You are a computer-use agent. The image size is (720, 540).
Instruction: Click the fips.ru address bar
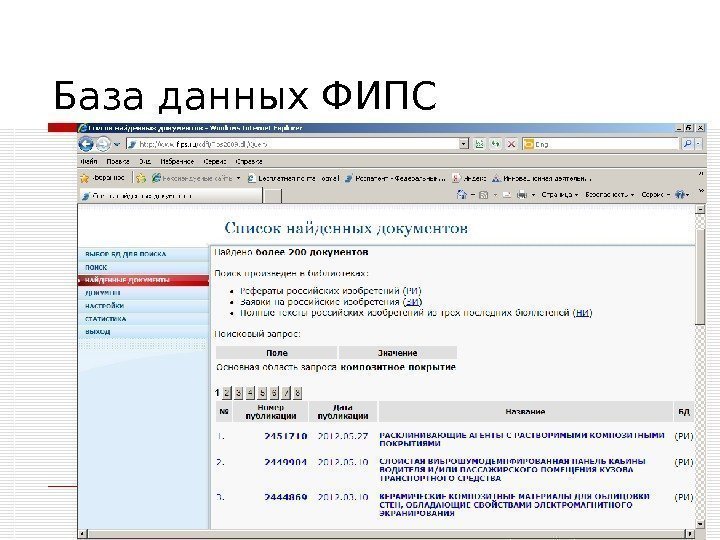click(293, 144)
